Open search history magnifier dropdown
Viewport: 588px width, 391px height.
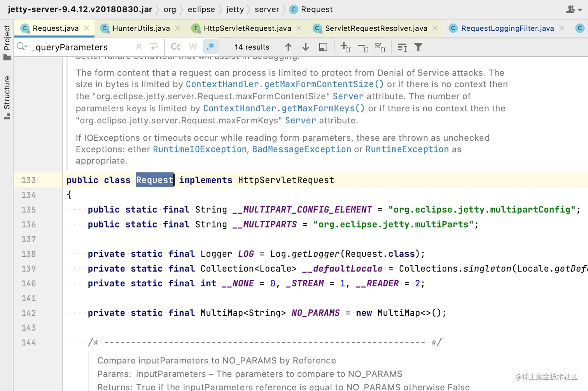click(x=22, y=47)
